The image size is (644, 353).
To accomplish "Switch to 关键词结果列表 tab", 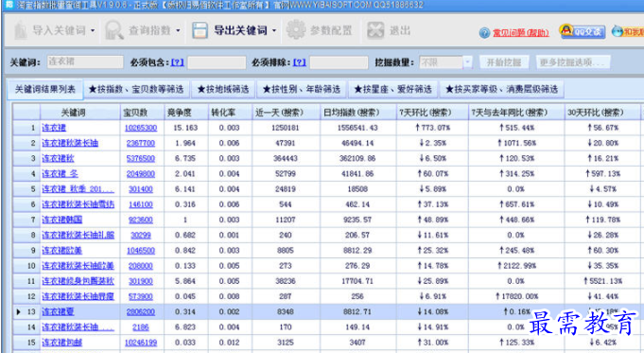I will pos(45,89).
